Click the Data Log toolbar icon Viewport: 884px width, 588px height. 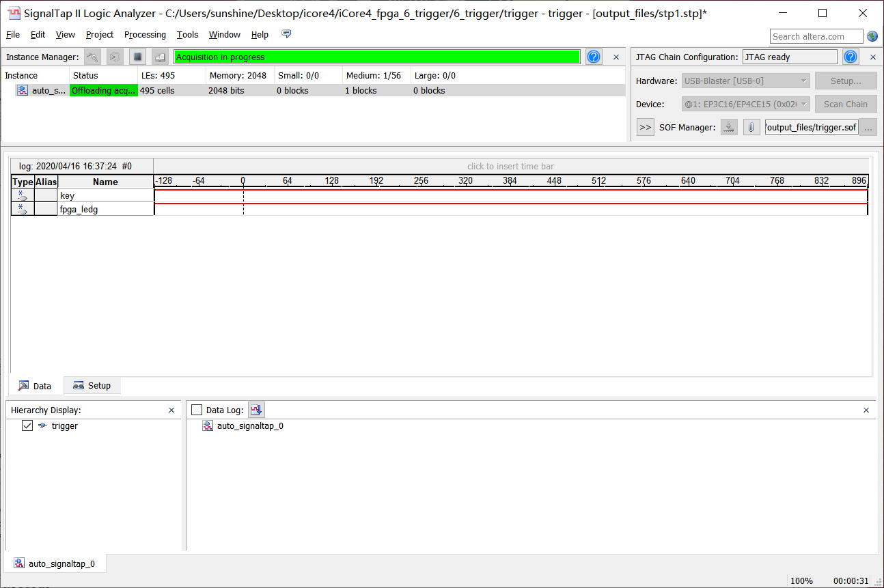[x=256, y=410]
